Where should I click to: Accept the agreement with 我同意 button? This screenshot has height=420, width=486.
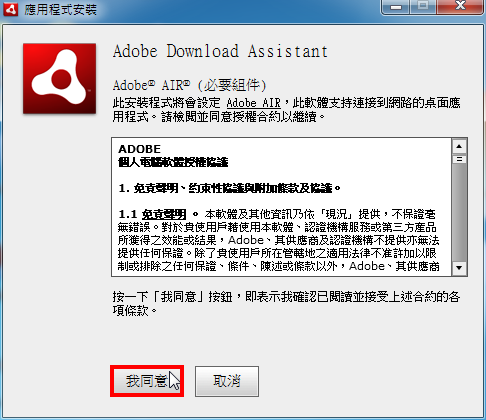(x=147, y=381)
